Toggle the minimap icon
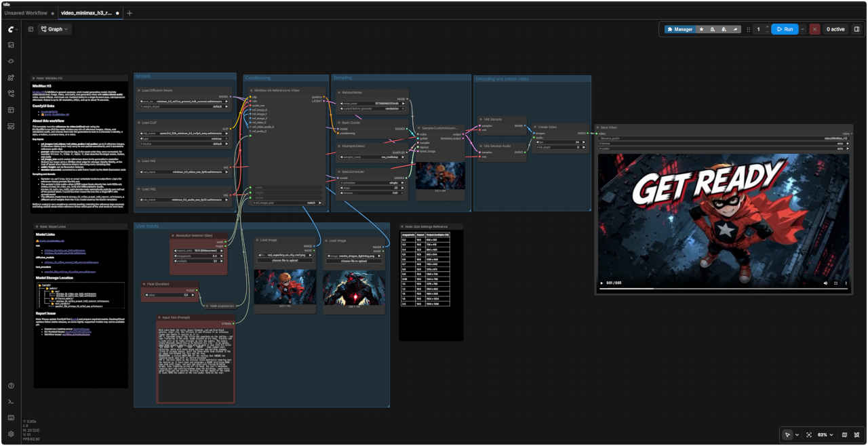The image size is (868, 446). [x=844, y=434]
